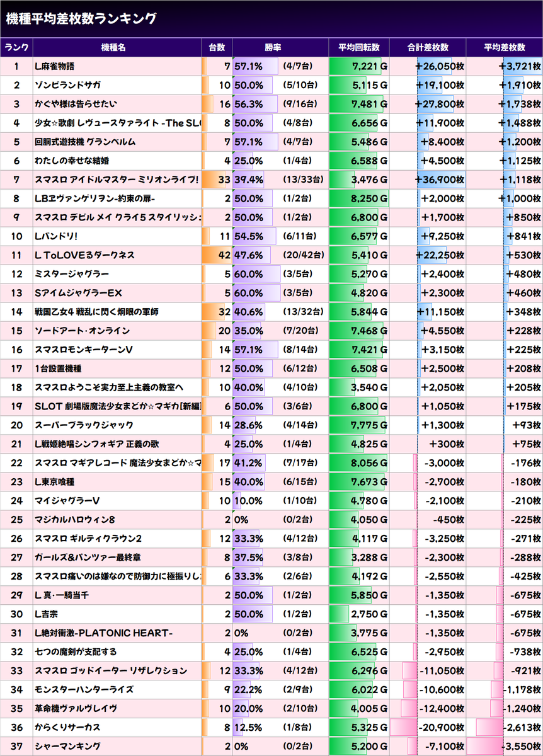The image size is (543, 756).
Task: Select machine name 革命機ヴァルヴレイヴ
Action: (76, 709)
